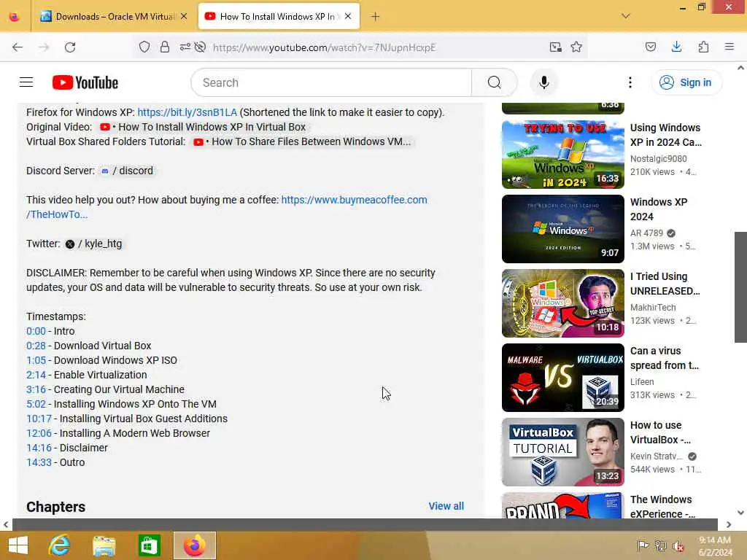This screenshot has height=560, width=747.
Task: Jump to 14:16 Disclaimer timestamp
Action: coord(39,448)
